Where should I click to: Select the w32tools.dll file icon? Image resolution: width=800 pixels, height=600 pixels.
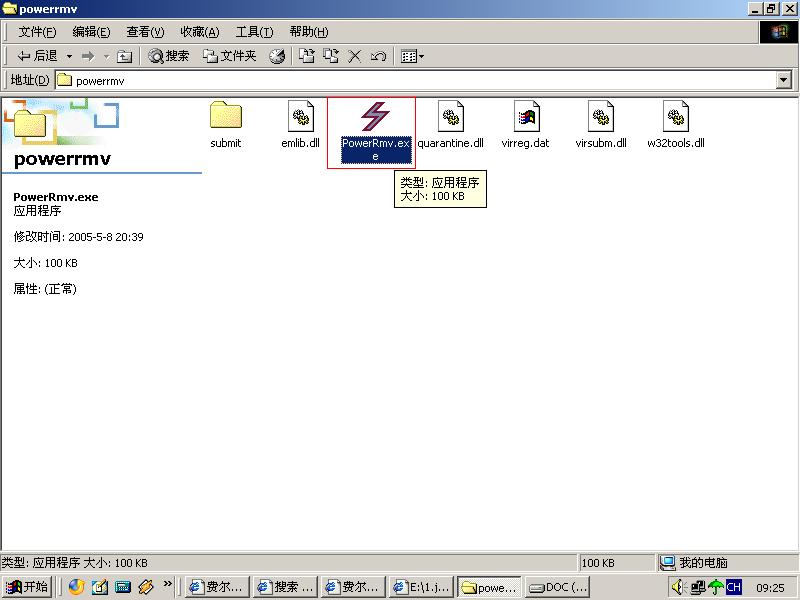676,116
